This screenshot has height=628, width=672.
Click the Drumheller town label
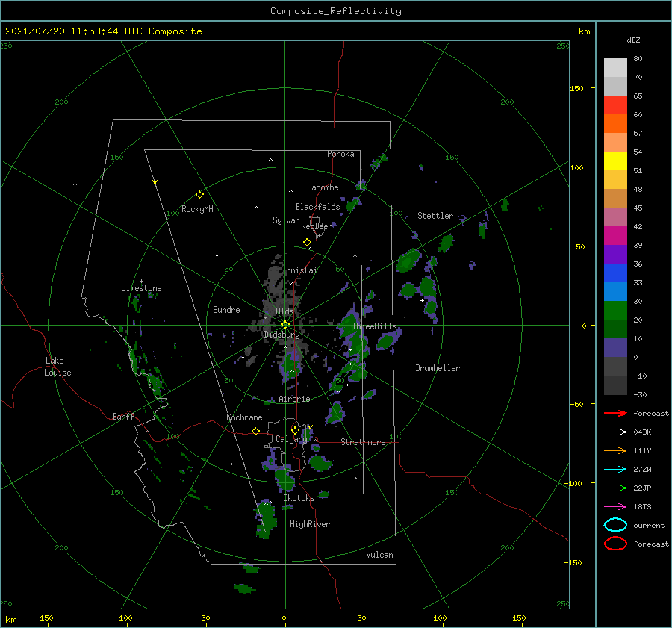point(438,368)
